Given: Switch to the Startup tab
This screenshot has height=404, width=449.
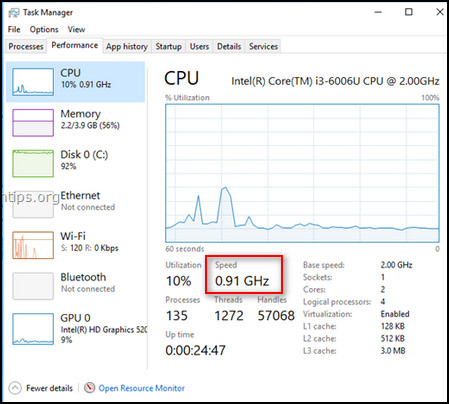Looking at the screenshot, I should tap(168, 46).
